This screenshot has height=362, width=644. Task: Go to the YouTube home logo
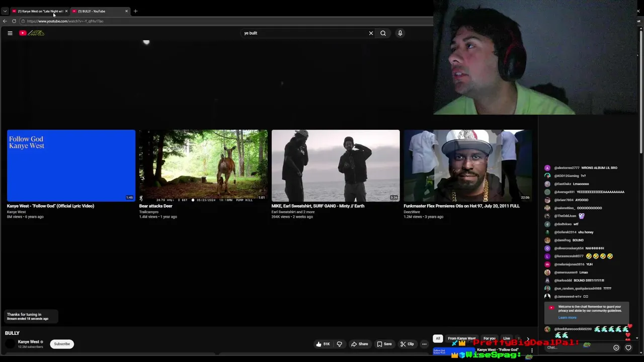pos(32,33)
